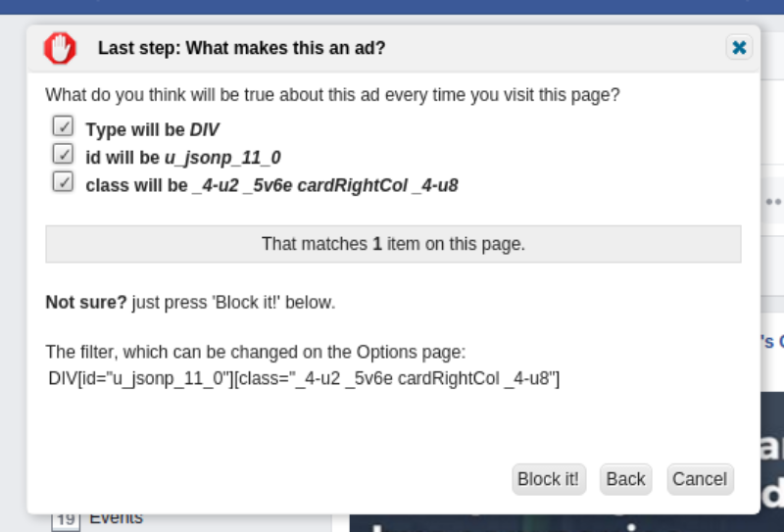Viewport: 784px width, 532px height.
Task: Click the calendar 19 icon beside Events
Action: (66, 521)
